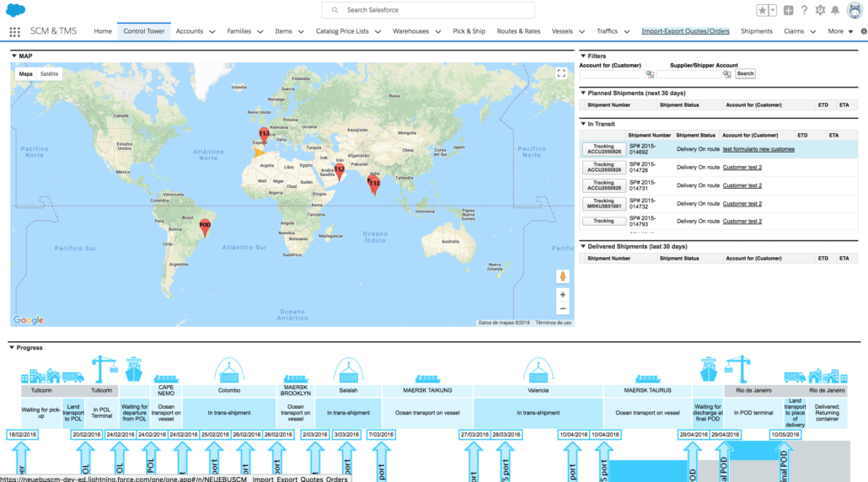
Task: Switch map to Mapa view
Action: click(x=25, y=73)
